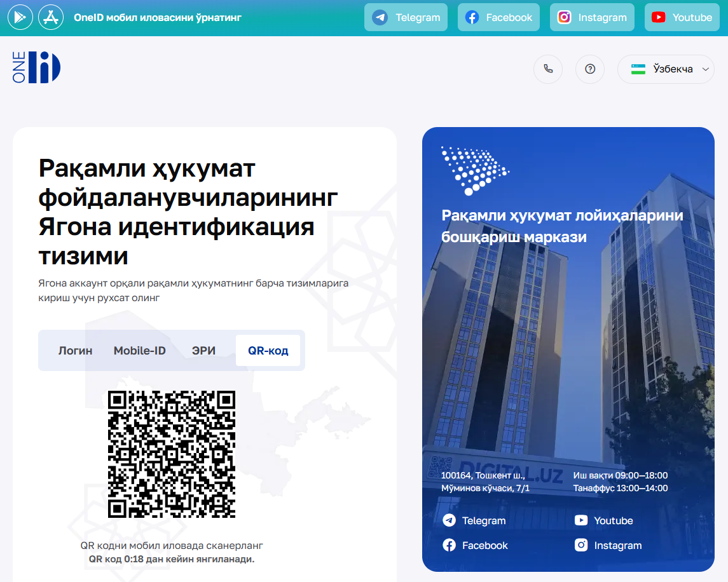Open Facebook button in top bar
Screen dimensions: 728x582
(x=498, y=17)
